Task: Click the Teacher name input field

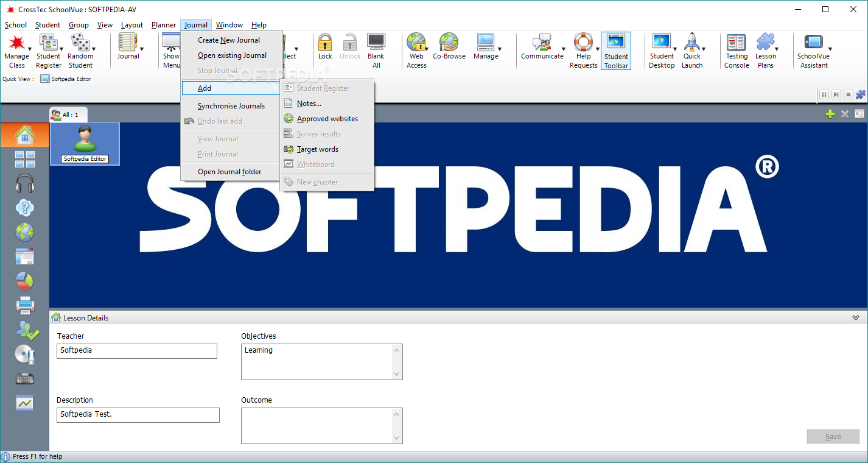Action: pyautogui.click(x=137, y=351)
